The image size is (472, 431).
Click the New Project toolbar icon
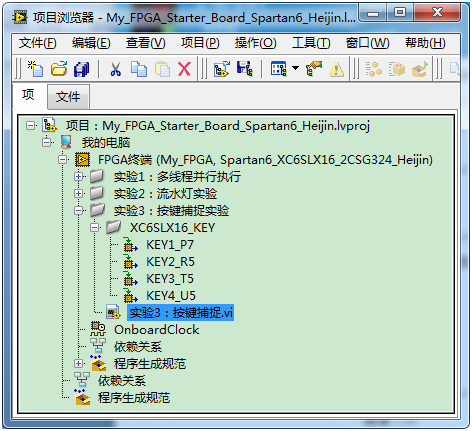(x=35, y=69)
